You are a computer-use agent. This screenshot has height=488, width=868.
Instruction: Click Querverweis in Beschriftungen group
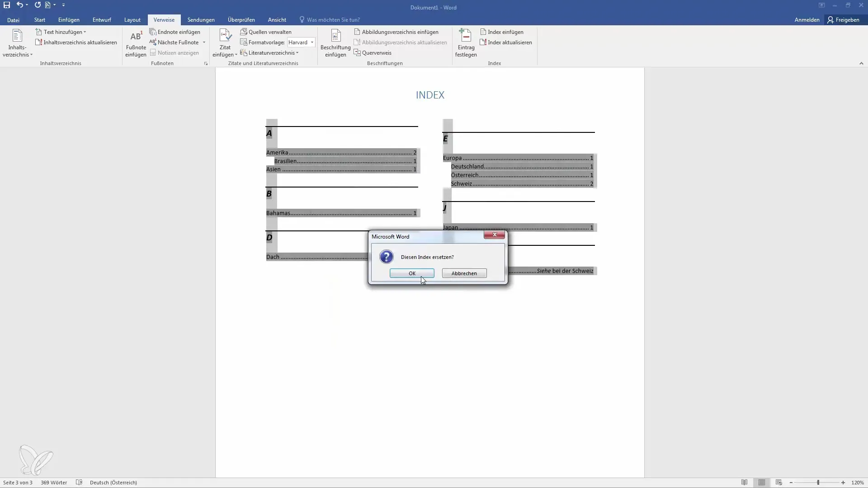tap(373, 53)
